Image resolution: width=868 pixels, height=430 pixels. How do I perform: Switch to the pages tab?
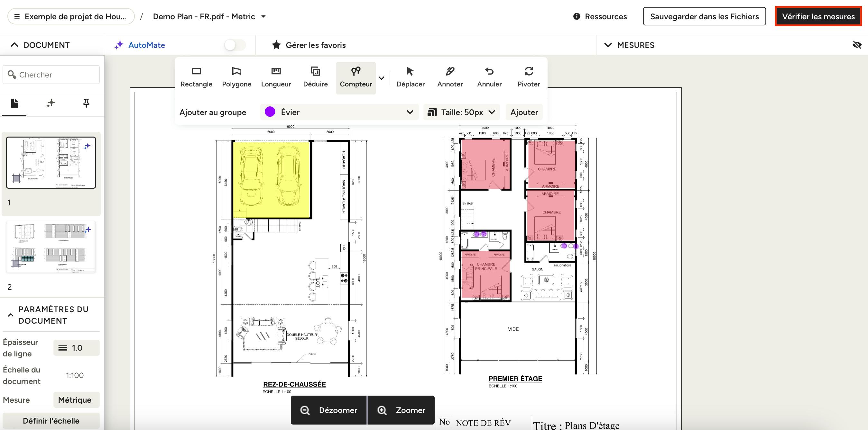(14, 103)
